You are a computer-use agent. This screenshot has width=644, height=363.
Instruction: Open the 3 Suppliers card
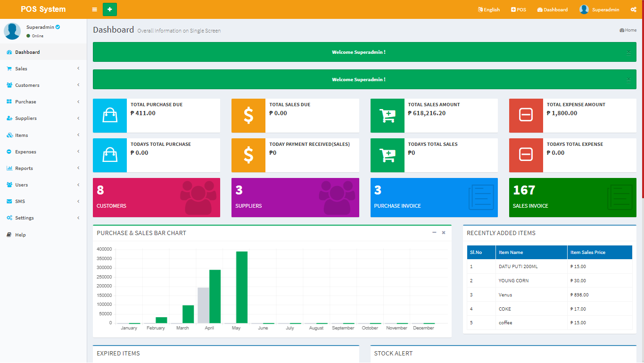(295, 197)
